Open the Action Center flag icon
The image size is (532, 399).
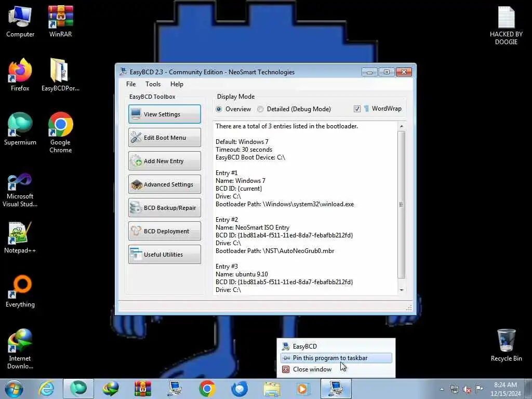pos(479,389)
